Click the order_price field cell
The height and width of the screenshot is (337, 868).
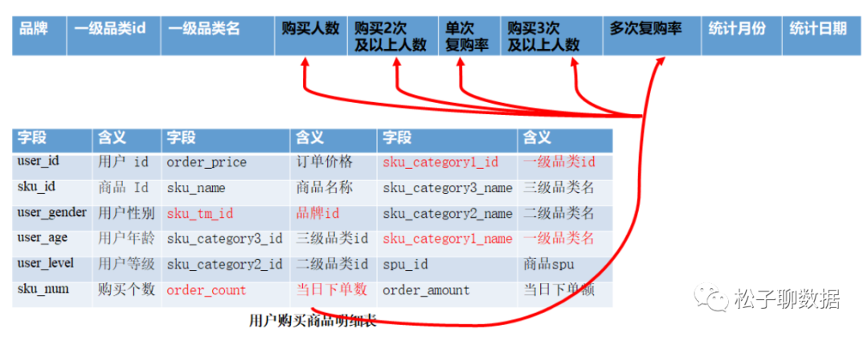click(226, 166)
